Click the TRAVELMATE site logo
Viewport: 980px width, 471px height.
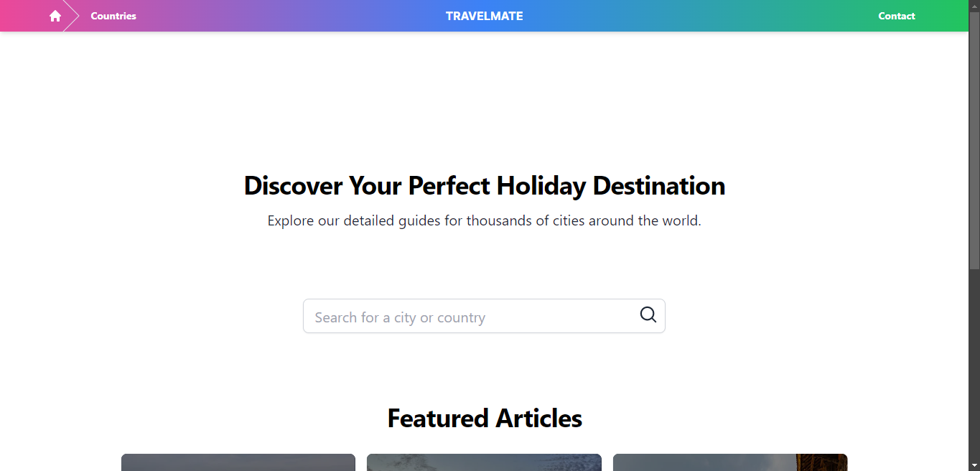pyautogui.click(x=485, y=16)
